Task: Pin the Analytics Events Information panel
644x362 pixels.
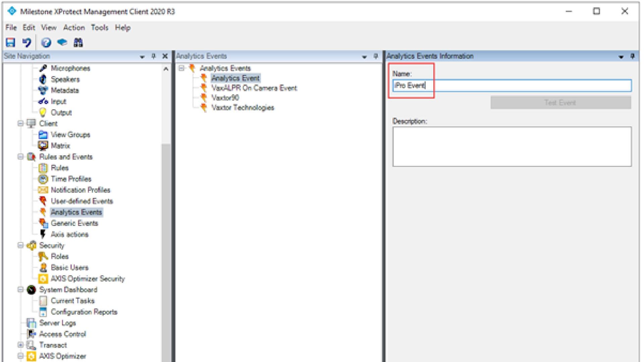Action: [633, 56]
